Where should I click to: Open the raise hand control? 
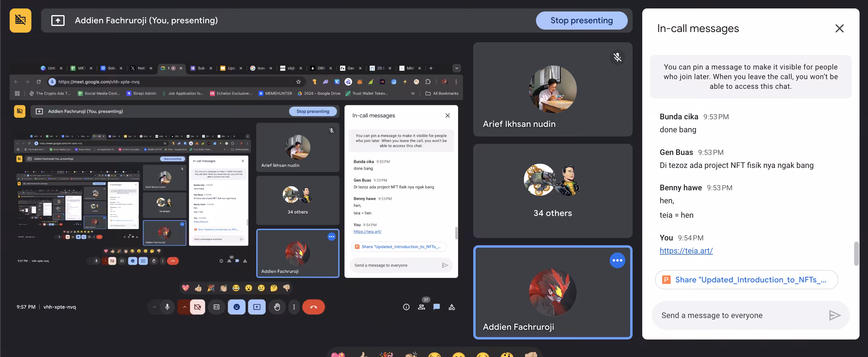277,307
